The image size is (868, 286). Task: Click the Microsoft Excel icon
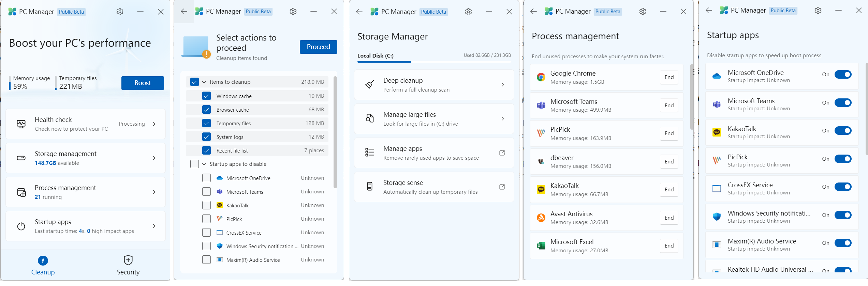click(541, 246)
